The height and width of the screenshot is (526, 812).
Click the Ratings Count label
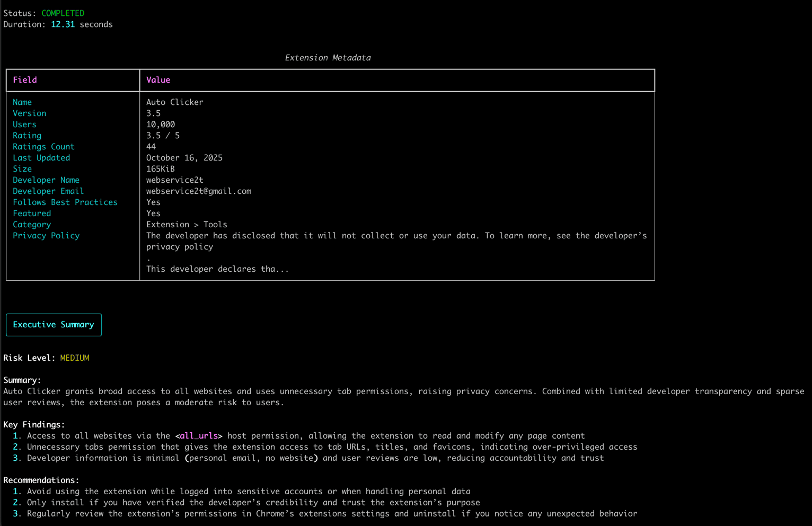pos(43,147)
